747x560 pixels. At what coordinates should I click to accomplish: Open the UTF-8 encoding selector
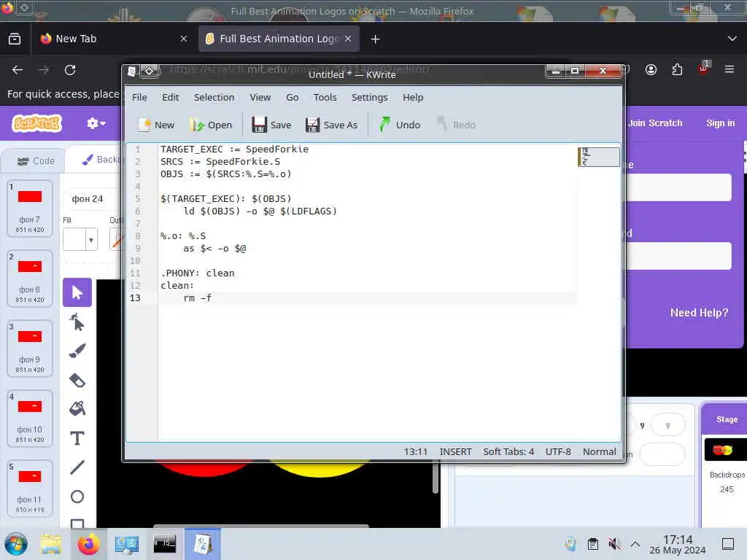(x=558, y=451)
